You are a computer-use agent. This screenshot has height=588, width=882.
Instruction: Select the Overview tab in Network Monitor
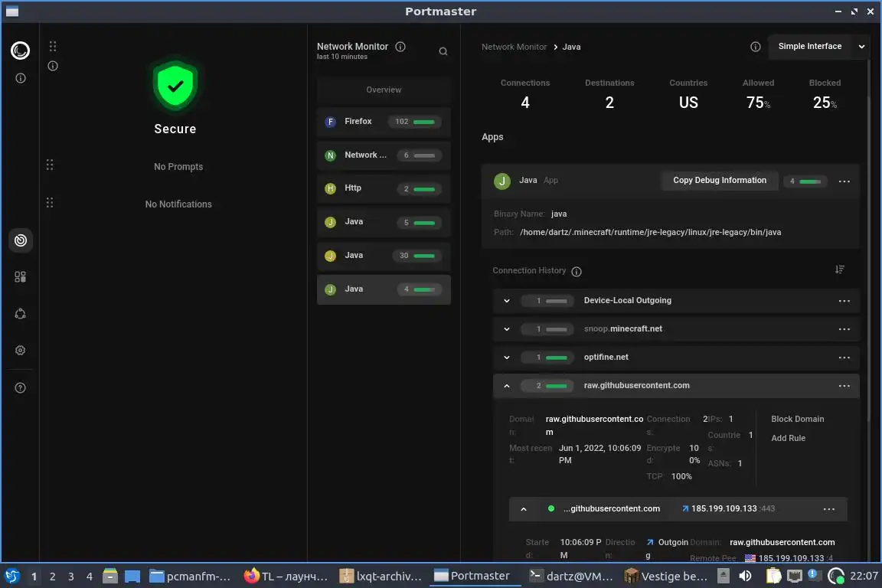point(384,90)
